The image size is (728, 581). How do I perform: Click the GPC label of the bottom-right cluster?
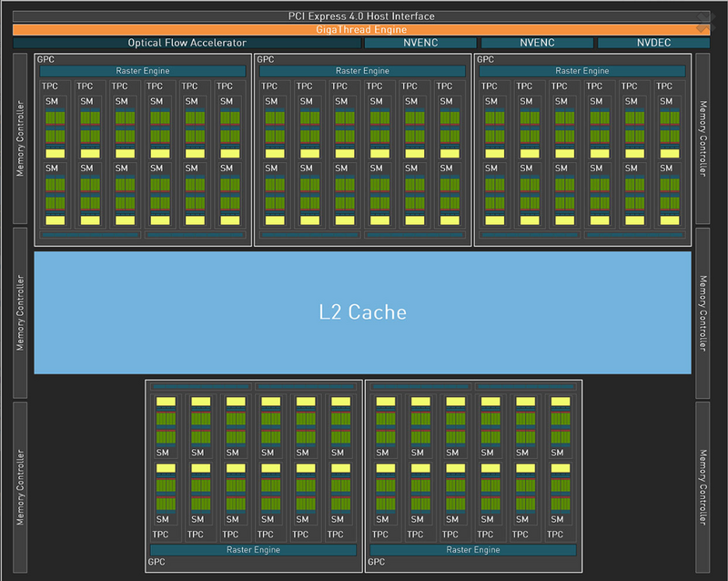pyautogui.click(x=376, y=562)
